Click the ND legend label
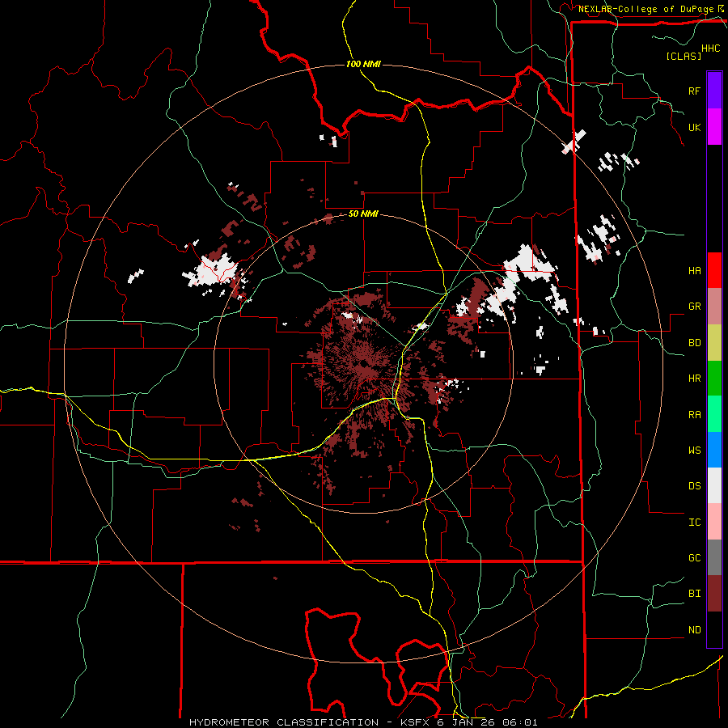 tap(694, 630)
